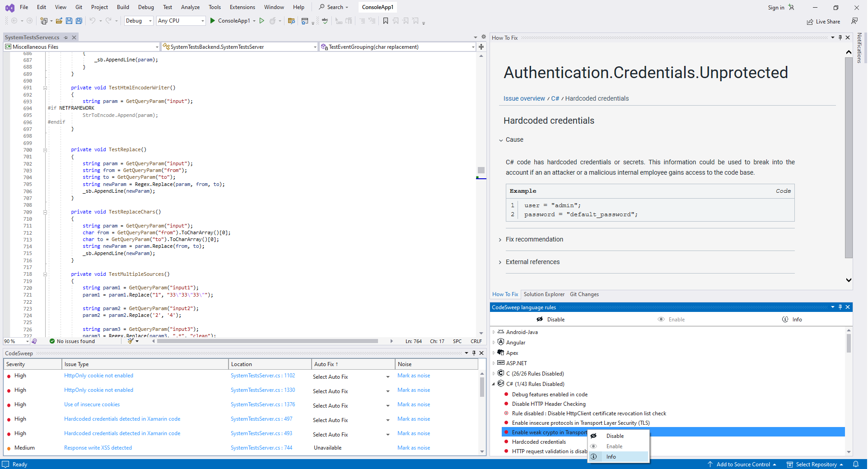Expand the Fix recommendation section
This screenshot has height=469, width=868.
[534, 239]
